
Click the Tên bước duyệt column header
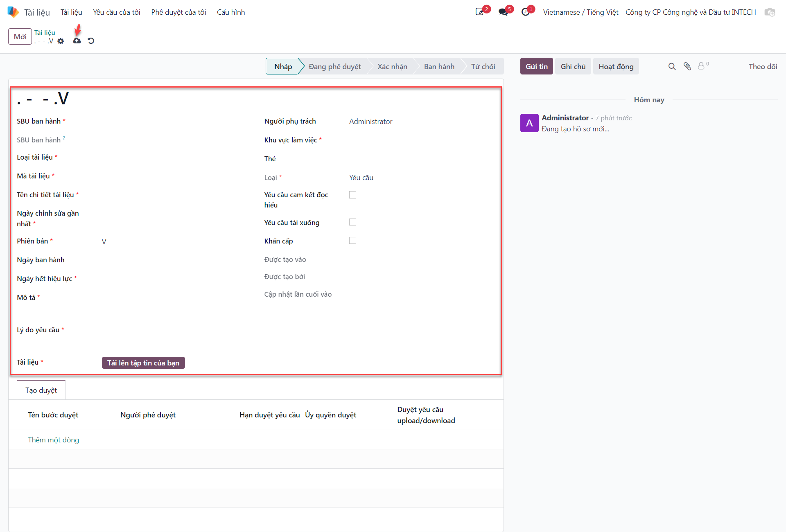click(53, 415)
